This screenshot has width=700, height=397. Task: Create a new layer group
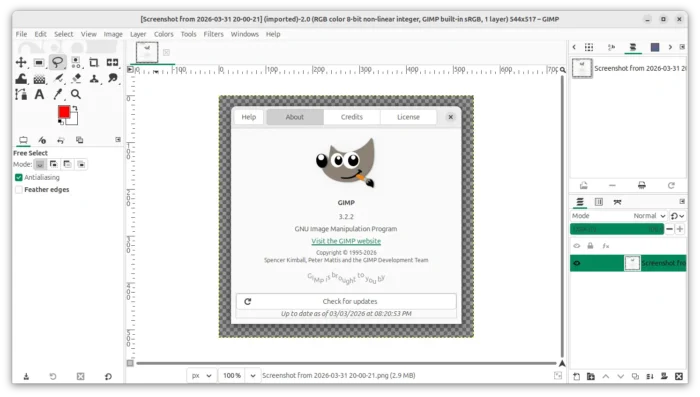591,376
